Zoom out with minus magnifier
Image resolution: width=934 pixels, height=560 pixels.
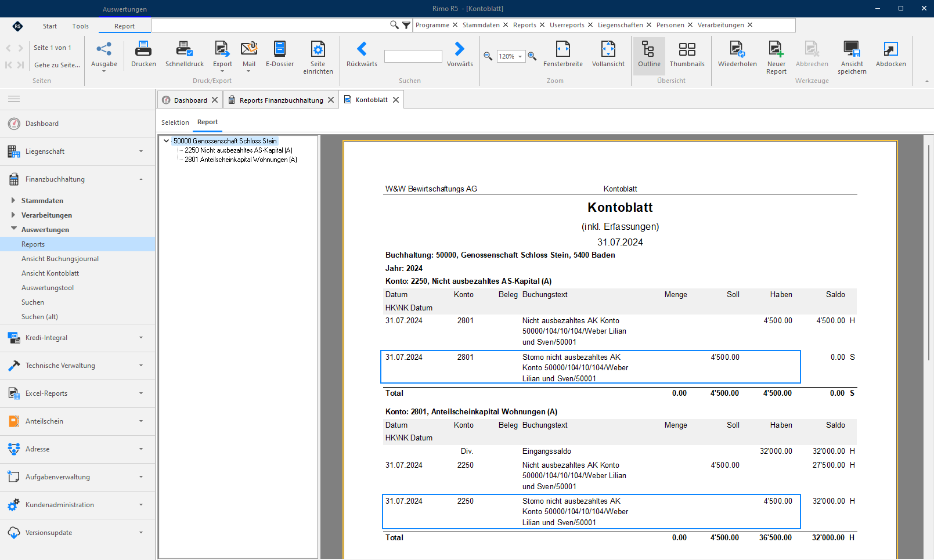tap(488, 56)
